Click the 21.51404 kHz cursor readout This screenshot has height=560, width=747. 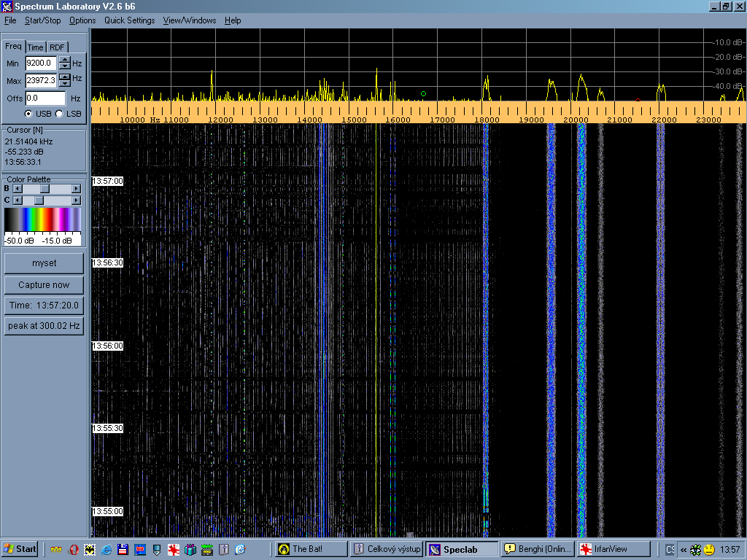point(28,142)
